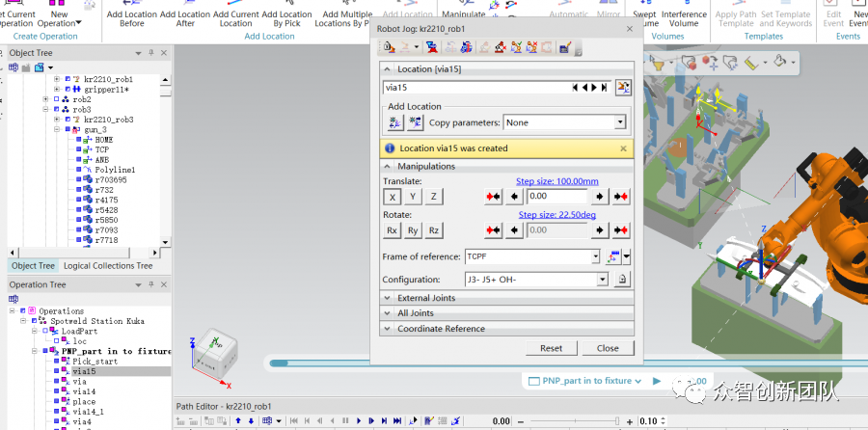
Task: Collapse the Location [via15] section
Action: coord(388,69)
